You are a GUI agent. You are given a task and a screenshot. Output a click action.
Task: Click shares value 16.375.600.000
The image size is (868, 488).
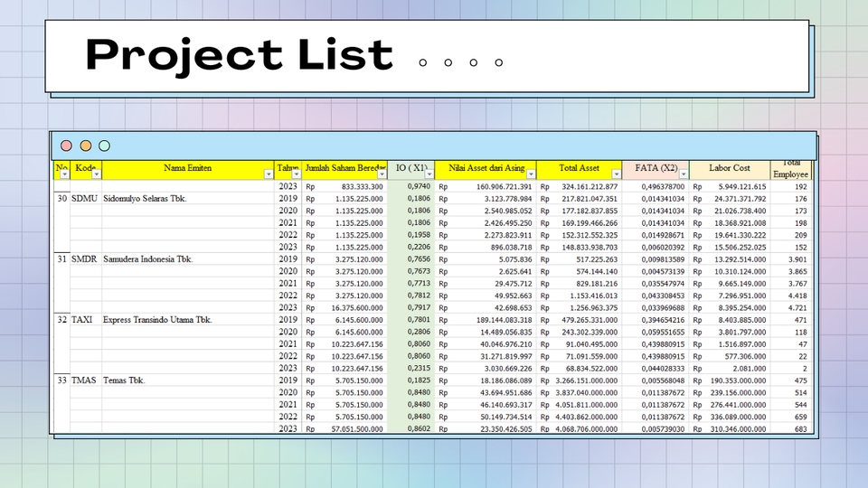click(357, 308)
